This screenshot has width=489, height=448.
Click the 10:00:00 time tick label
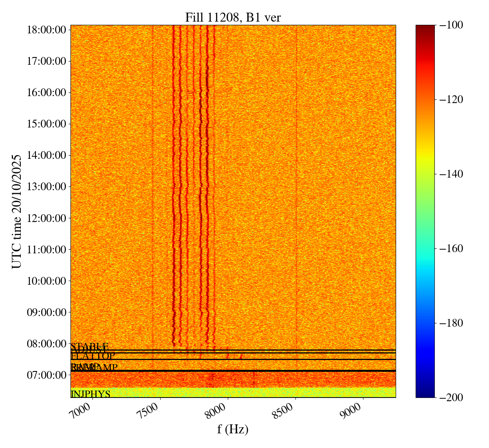[46, 281]
